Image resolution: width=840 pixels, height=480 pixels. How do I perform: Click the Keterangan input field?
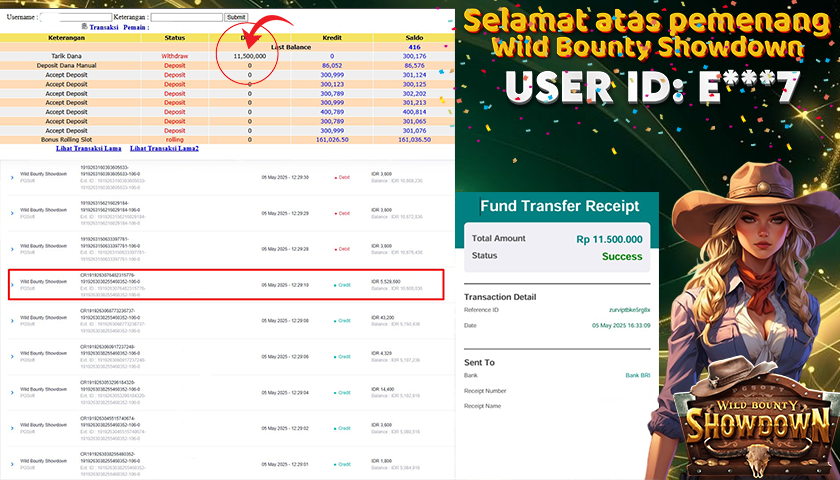click(x=186, y=17)
